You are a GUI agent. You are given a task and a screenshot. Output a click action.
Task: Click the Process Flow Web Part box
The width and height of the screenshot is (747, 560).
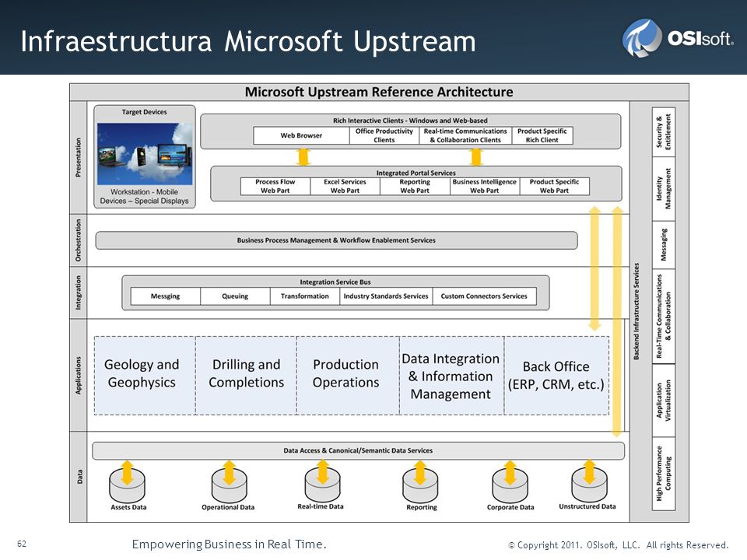(275, 186)
